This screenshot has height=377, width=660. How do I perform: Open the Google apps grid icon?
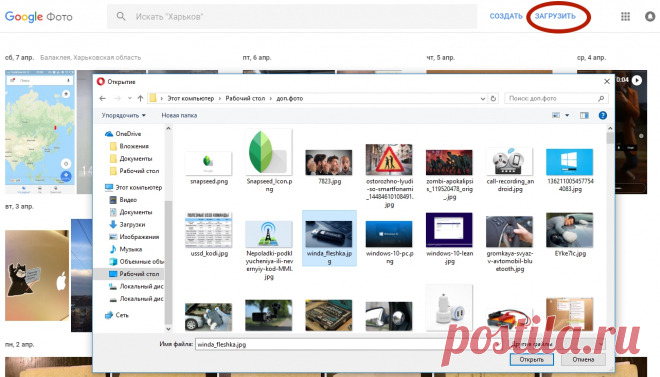(x=625, y=16)
